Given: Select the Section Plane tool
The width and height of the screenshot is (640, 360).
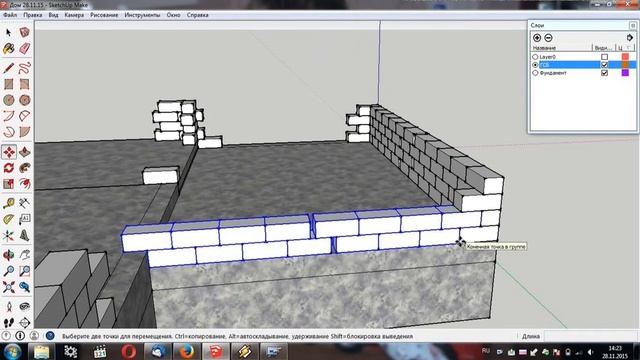Looking at the screenshot, I should point(24,322).
